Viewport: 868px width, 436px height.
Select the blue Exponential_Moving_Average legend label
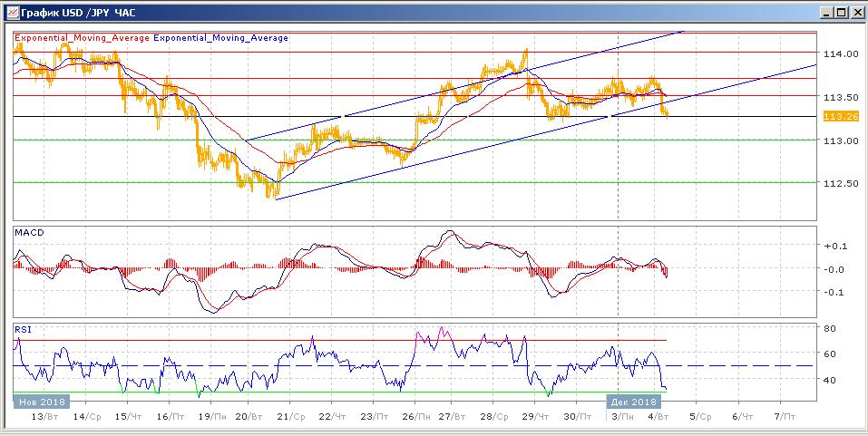coord(221,38)
